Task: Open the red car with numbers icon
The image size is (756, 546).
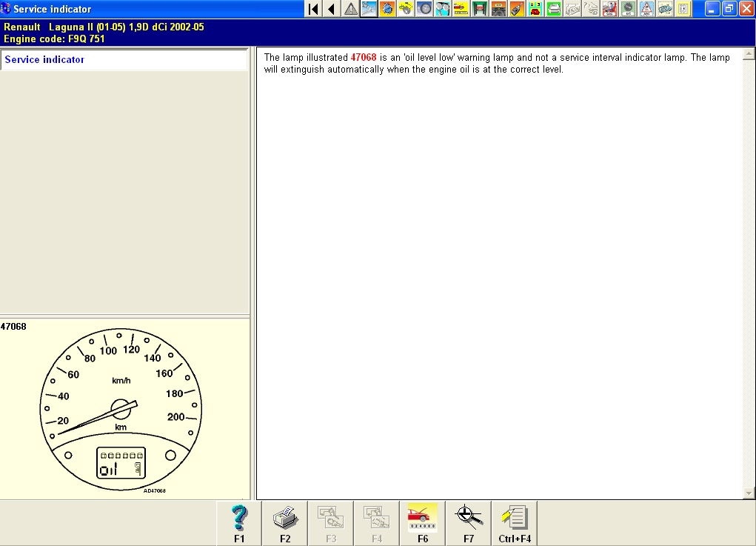Action: click(x=535, y=9)
